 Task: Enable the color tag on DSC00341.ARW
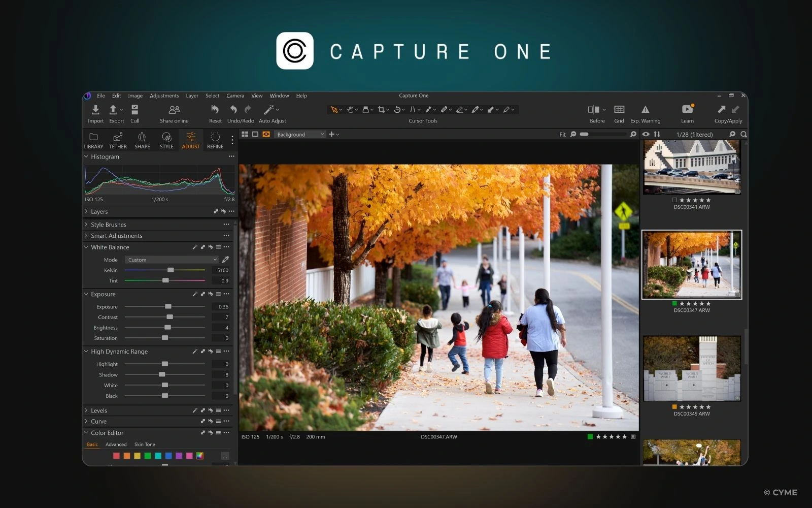pos(673,200)
